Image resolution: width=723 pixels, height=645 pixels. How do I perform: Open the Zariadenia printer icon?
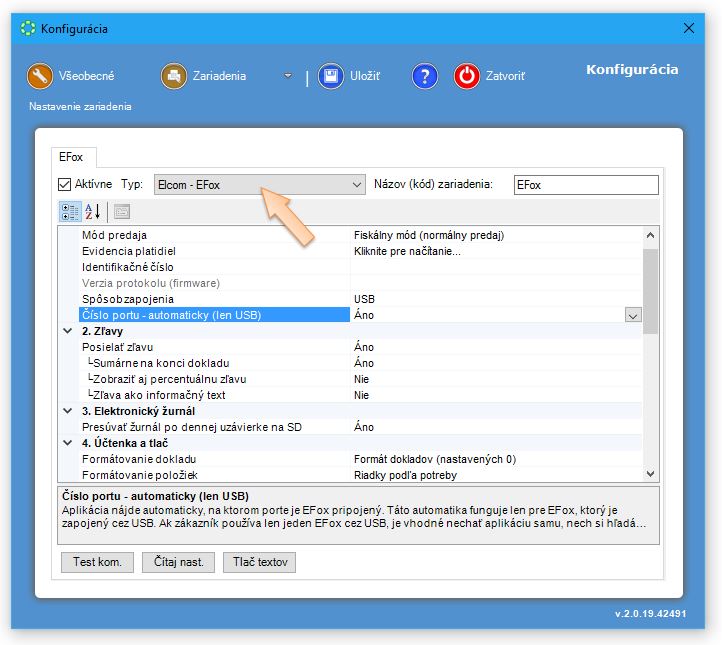[x=174, y=76]
